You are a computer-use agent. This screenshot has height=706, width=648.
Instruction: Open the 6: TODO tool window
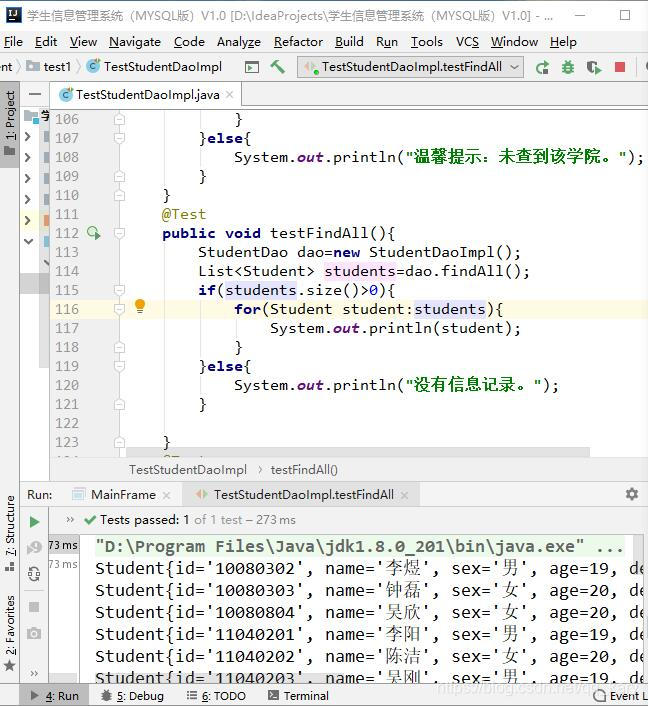click(216, 696)
